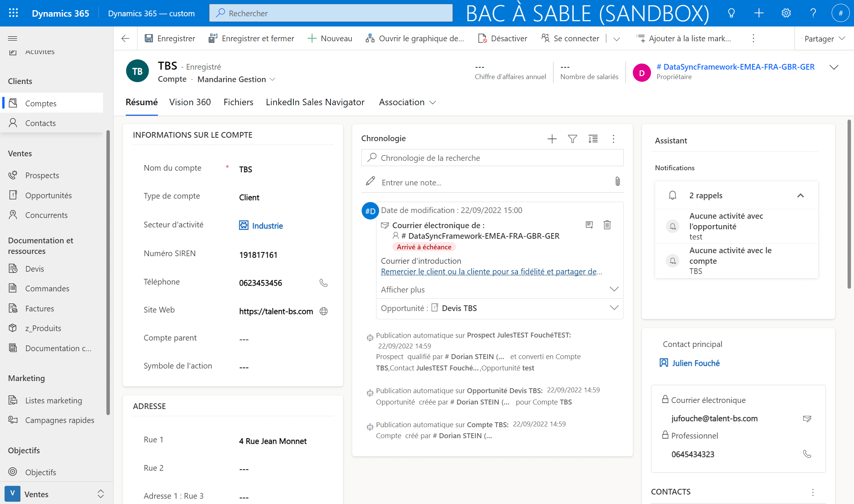Dismiss the Aucune activité avec l'opportunité reminder
Image resolution: width=854 pixels, height=504 pixels.
click(x=673, y=226)
